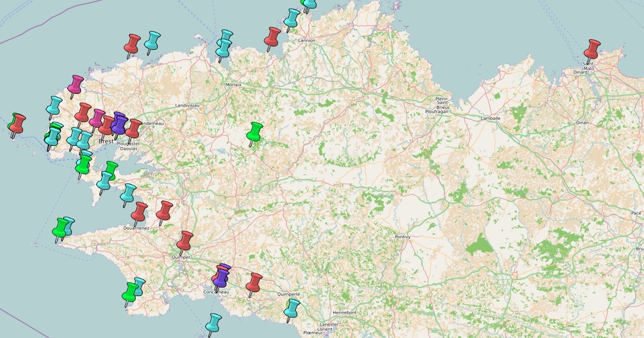Select the Douarnenez label

coord(136,228)
